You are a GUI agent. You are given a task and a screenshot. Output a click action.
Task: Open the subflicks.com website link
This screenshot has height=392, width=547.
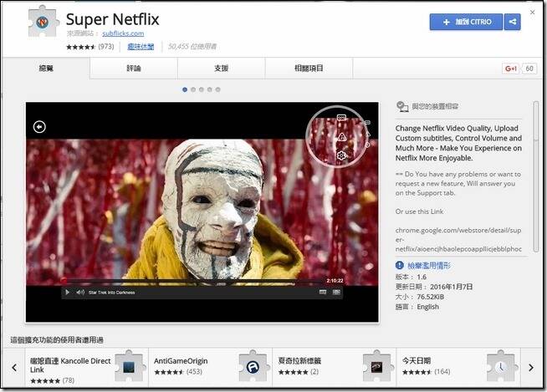(x=123, y=33)
